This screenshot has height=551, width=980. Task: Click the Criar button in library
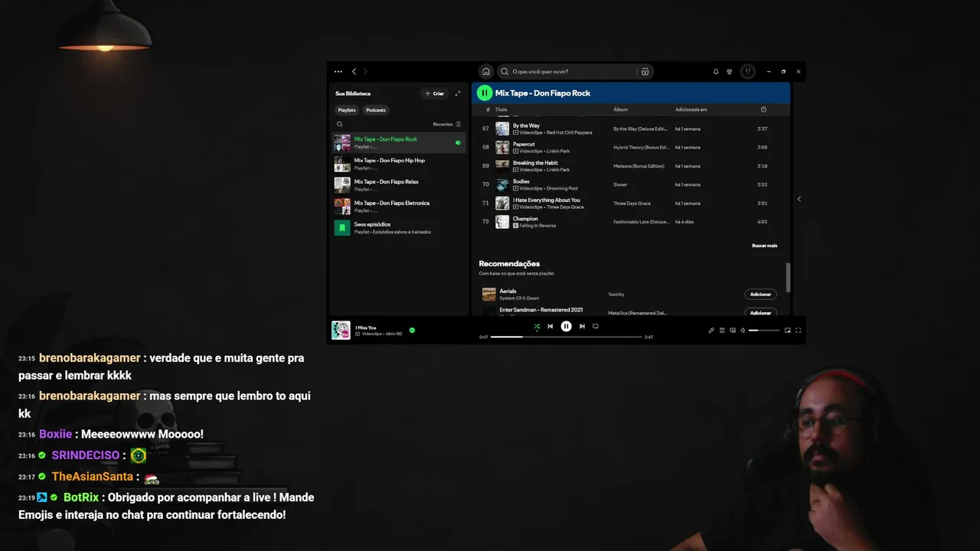tap(435, 93)
